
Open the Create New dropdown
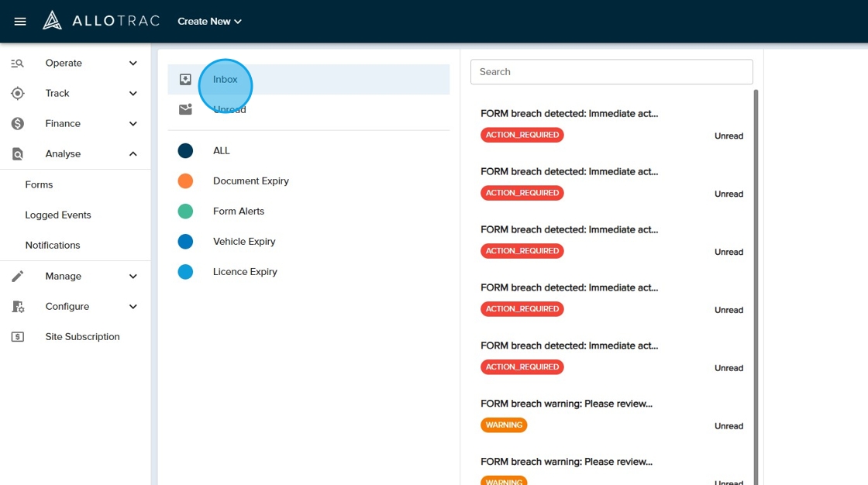(209, 22)
